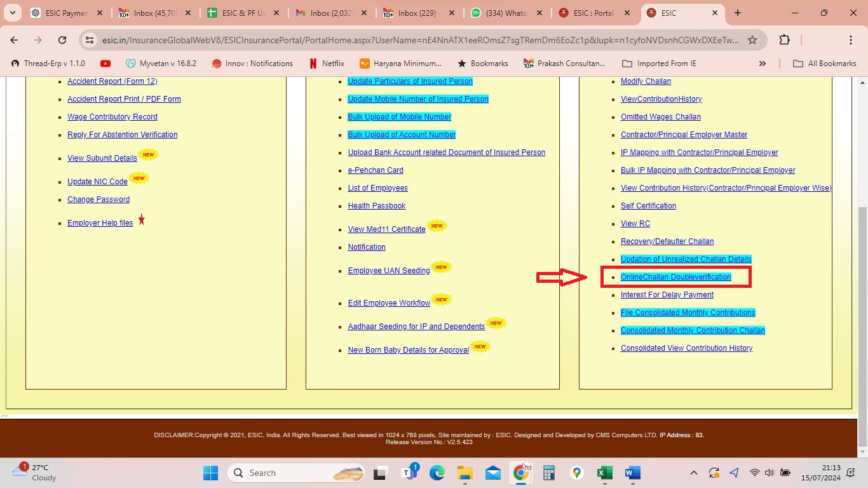The height and width of the screenshot is (488, 868).
Task: Open the browser Extensions puzzle icon
Action: tap(784, 40)
